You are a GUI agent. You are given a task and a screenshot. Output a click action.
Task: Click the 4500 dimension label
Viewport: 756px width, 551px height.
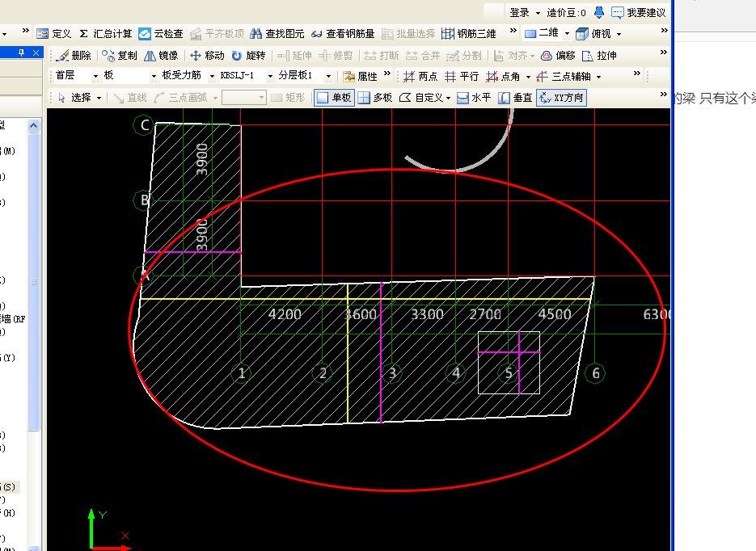555,314
